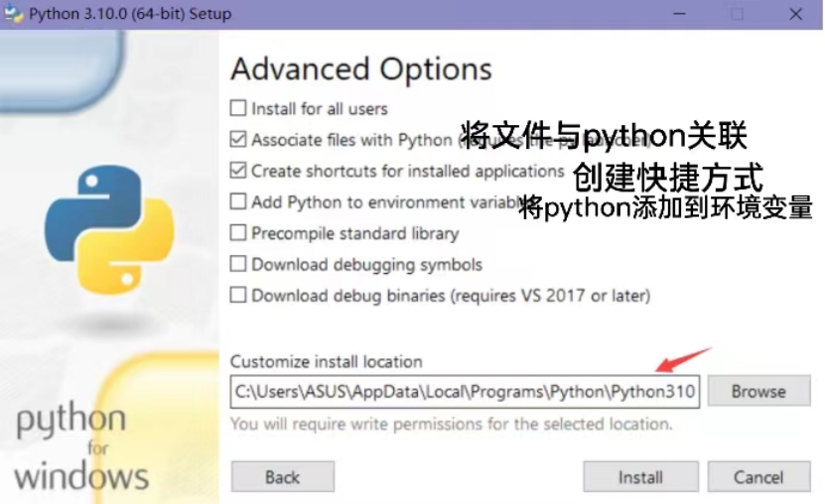Click the red arrow annotation above install path
This screenshot has height=504, width=825.
click(x=684, y=359)
